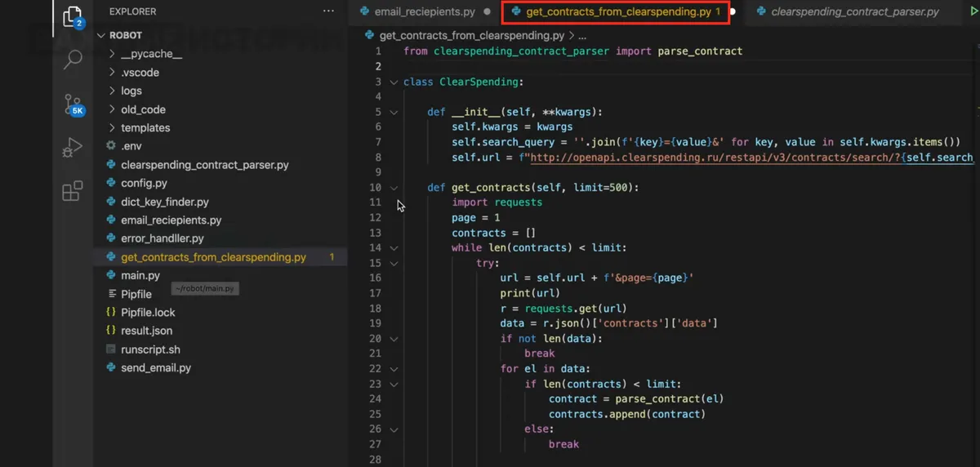Fold the get_contracts method at line 10
This screenshot has width=980, height=467.
[394, 188]
